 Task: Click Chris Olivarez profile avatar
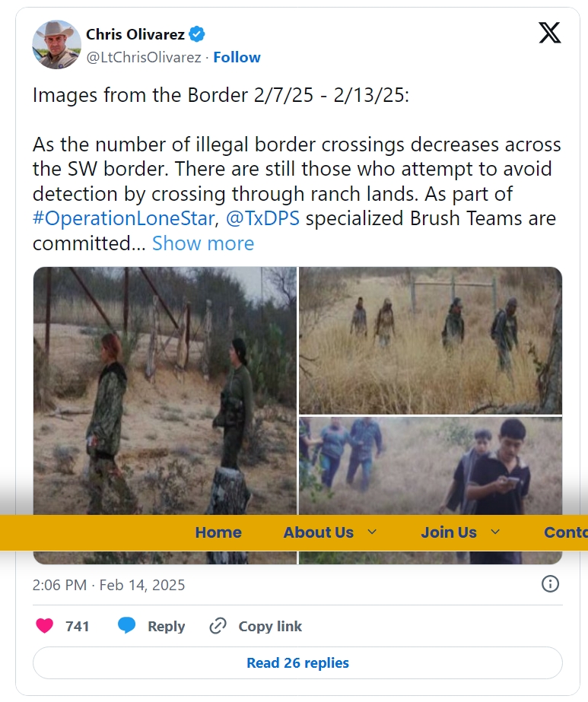(x=56, y=44)
